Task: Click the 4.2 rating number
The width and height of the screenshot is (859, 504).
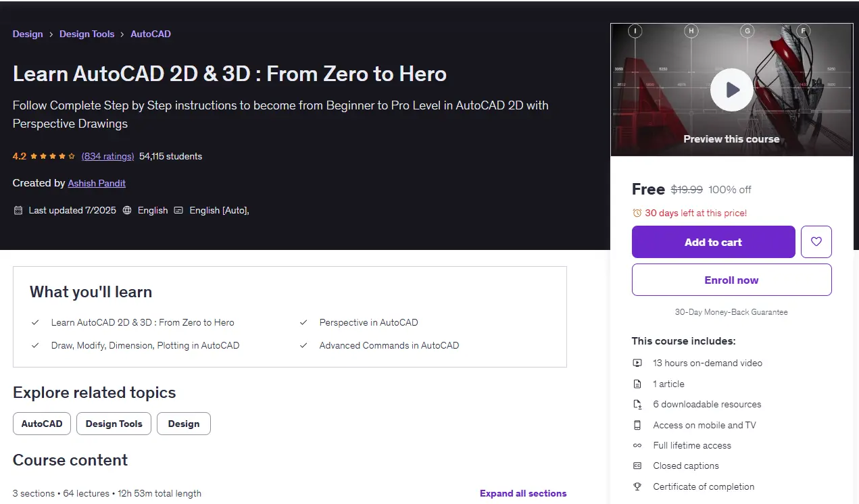Action: (20, 156)
